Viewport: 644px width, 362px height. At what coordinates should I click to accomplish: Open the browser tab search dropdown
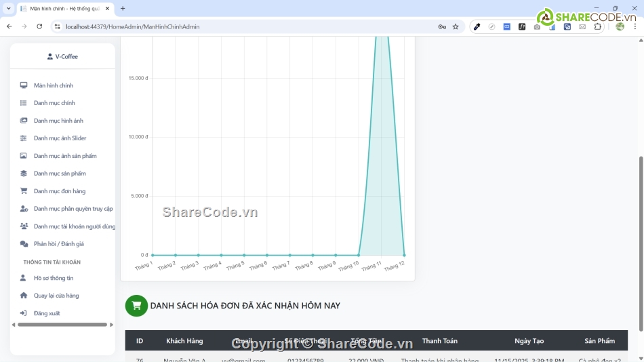tap(8, 8)
